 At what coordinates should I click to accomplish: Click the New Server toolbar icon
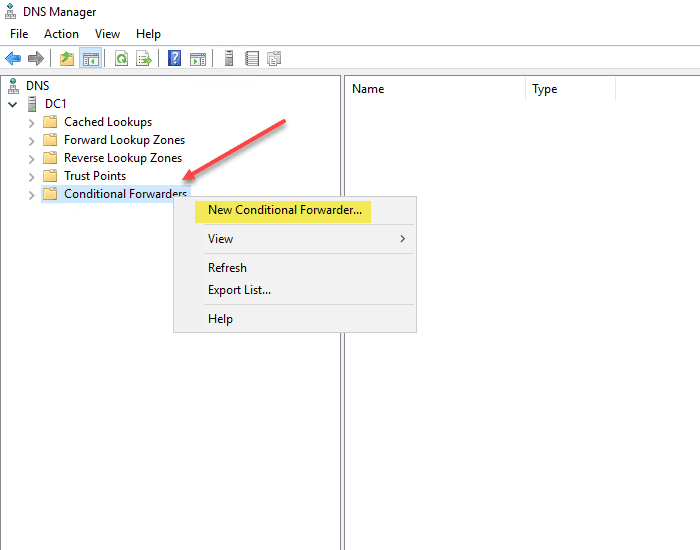pos(229,58)
